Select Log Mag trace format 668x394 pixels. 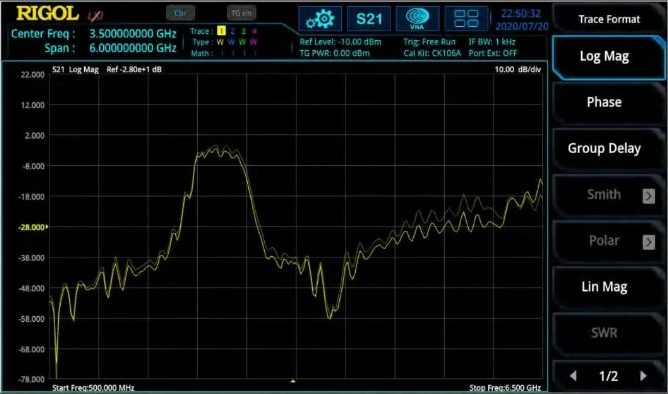tap(609, 58)
